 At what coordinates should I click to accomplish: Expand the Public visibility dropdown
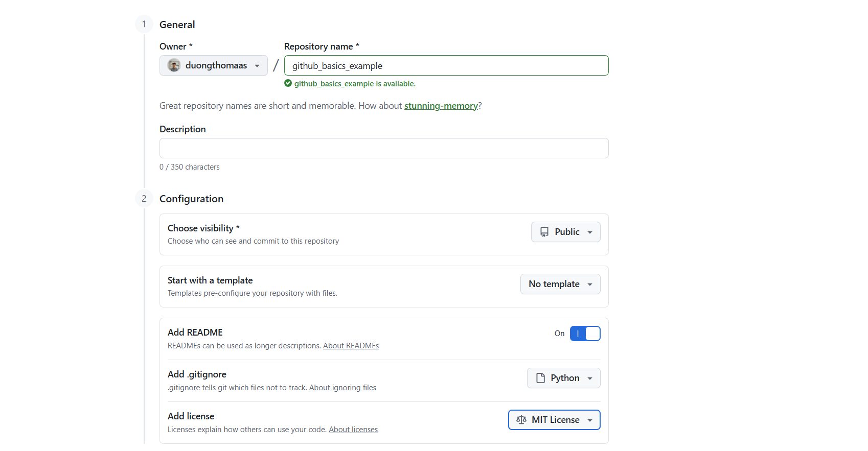point(566,232)
